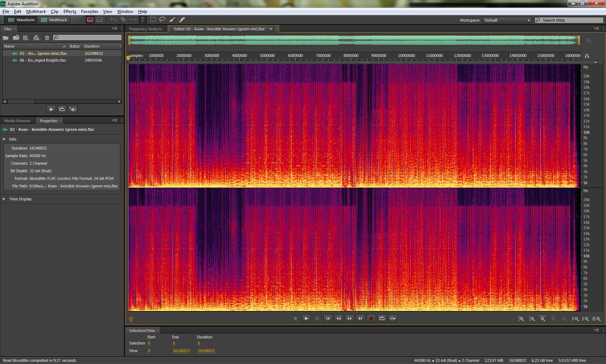The image size is (606, 364).
Task: Sort files by Name column header
Action: coord(35,46)
